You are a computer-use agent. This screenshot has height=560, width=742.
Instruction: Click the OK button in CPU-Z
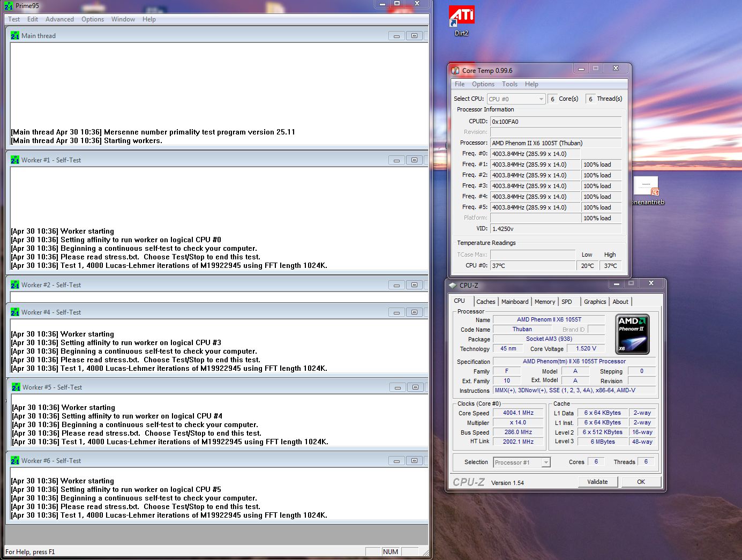(641, 482)
